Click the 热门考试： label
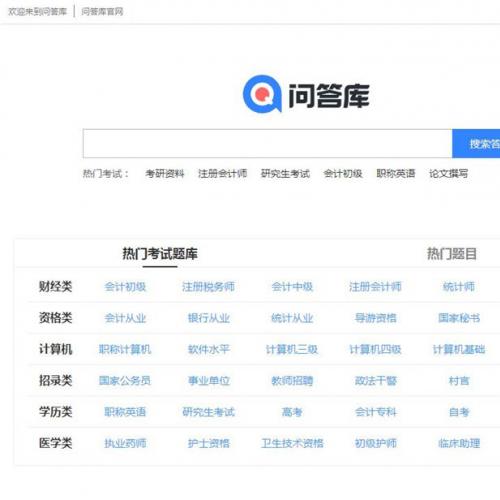Viewport: 500px width, 500px height. click(x=106, y=174)
